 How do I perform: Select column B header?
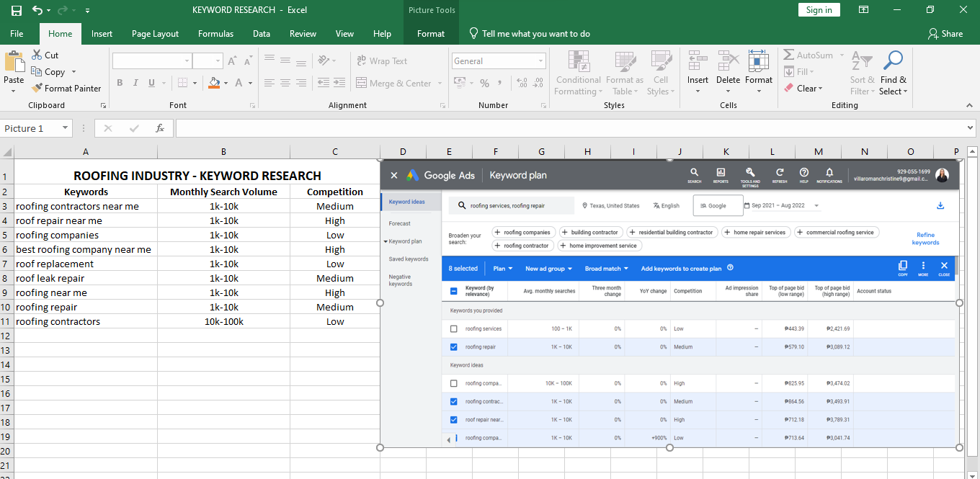click(x=223, y=151)
